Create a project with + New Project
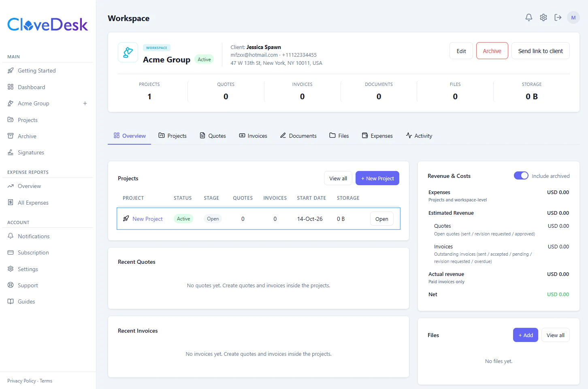The image size is (588, 389). (377, 178)
